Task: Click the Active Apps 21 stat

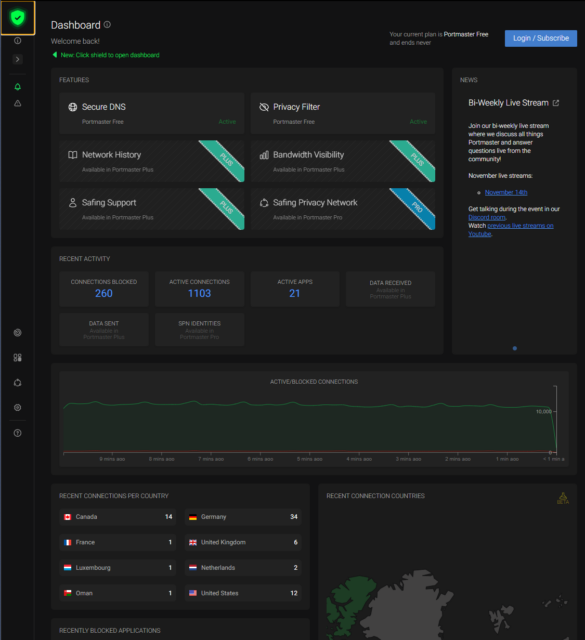Action: click(x=295, y=289)
